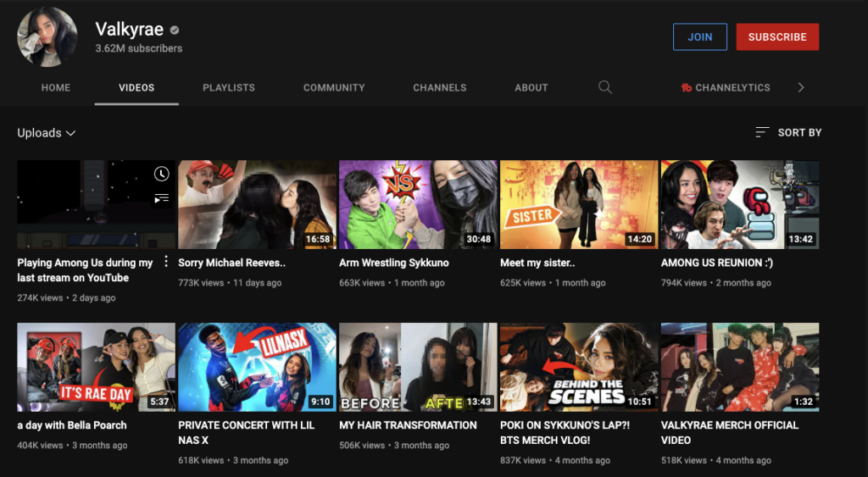
Task: Open the CHANNELS tab
Action: coord(440,87)
